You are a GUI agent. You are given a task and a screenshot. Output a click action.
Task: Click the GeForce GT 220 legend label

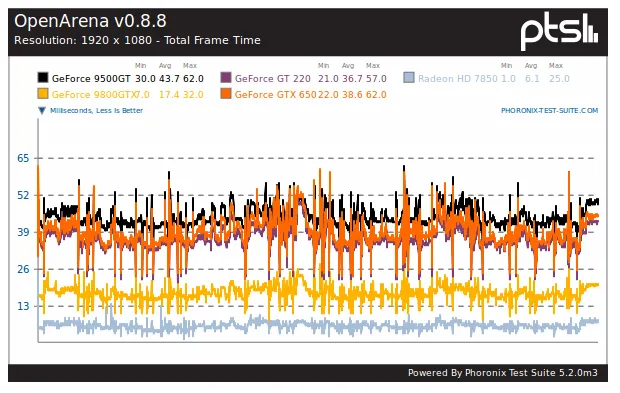click(x=273, y=79)
